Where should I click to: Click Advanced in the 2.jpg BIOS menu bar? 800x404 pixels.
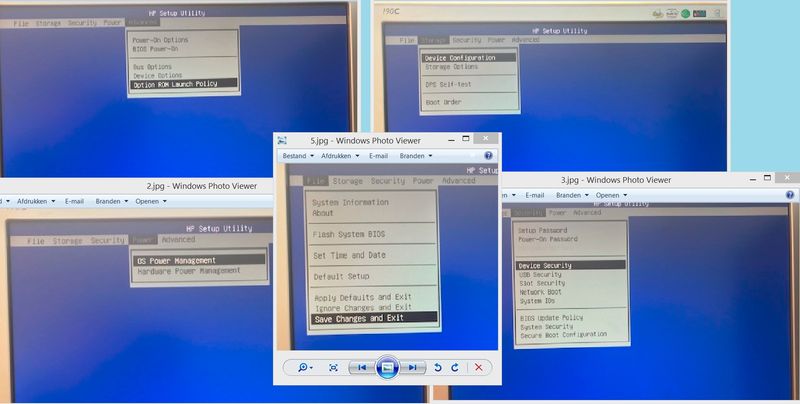coord(178,239)
